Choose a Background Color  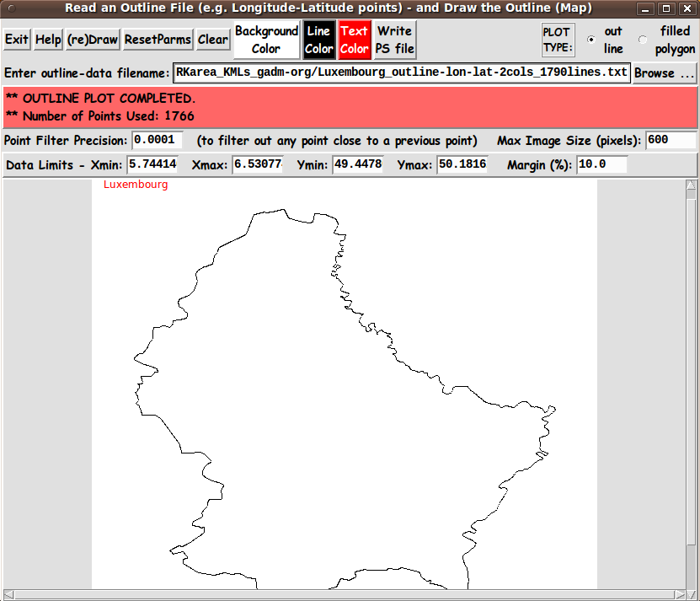point(266,40)
